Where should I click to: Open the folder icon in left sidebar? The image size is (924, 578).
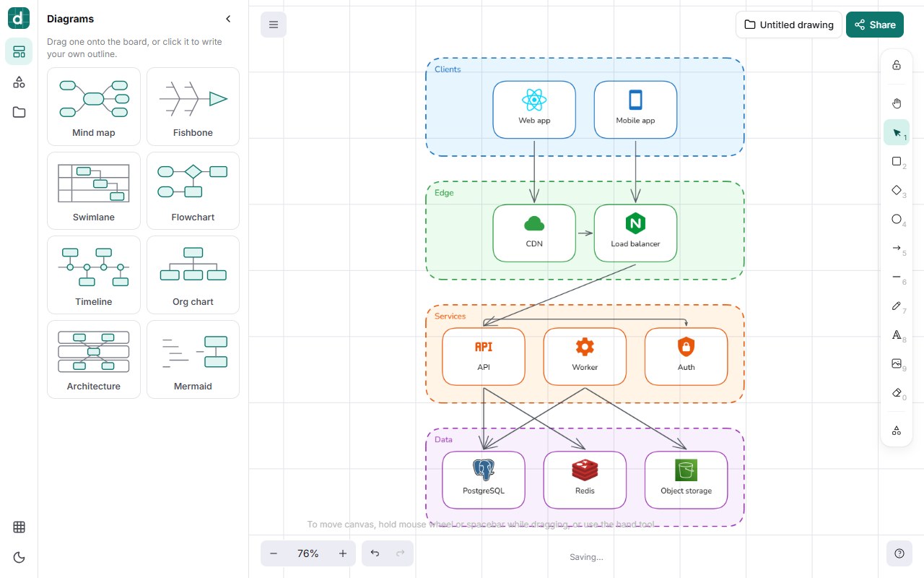[x=19, y=112]
